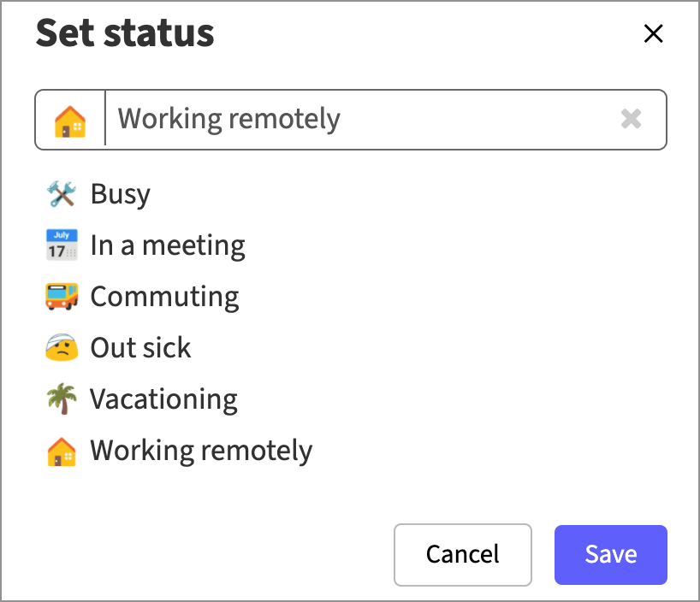Save the status
The height and width of the screenshot is (602, 700).
pyautogui.click(x=610, y=554)
